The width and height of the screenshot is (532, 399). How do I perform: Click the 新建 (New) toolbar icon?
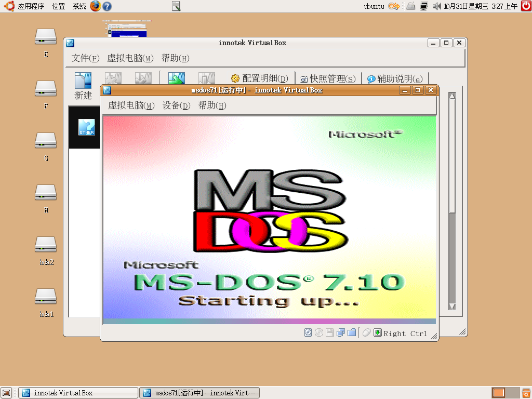83,86
